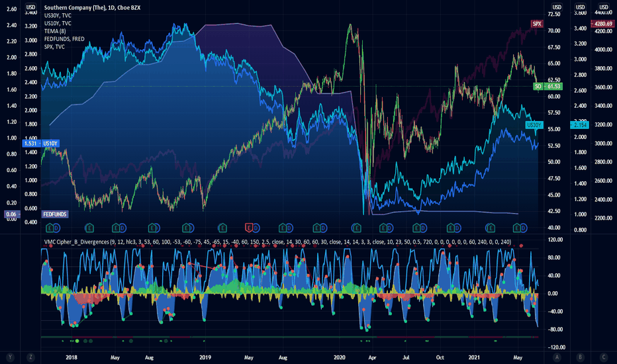This screenshot has width=617, height=364.
Task: Toggle the A price scale button
Action: point(556,357)
